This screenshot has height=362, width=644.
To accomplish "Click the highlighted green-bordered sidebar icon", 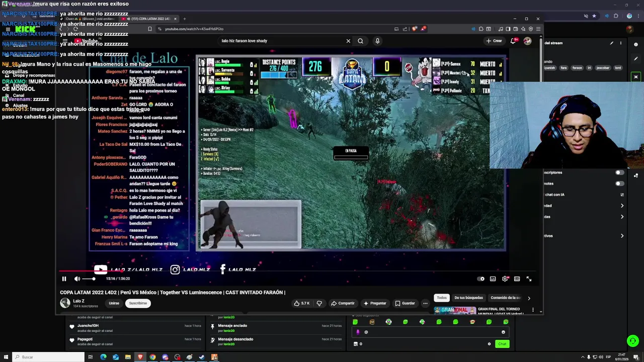I will tap(636, 77).
